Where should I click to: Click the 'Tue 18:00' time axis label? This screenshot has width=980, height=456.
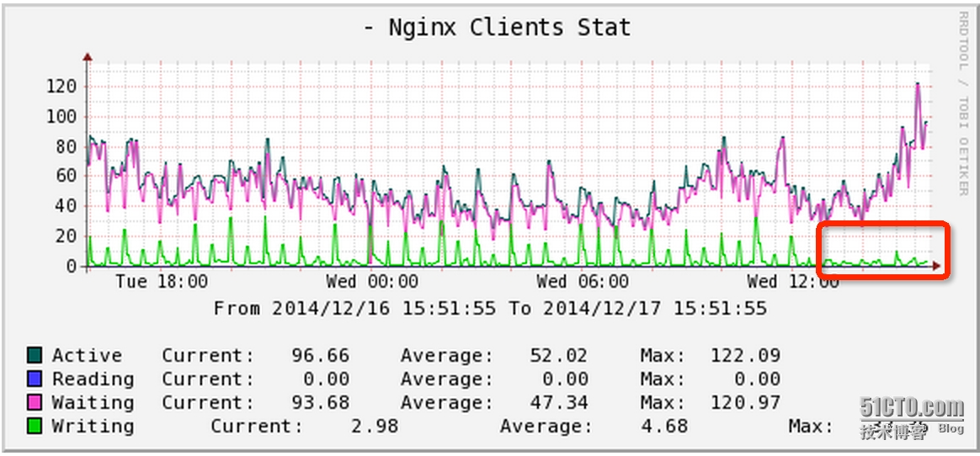click(162, 281)
